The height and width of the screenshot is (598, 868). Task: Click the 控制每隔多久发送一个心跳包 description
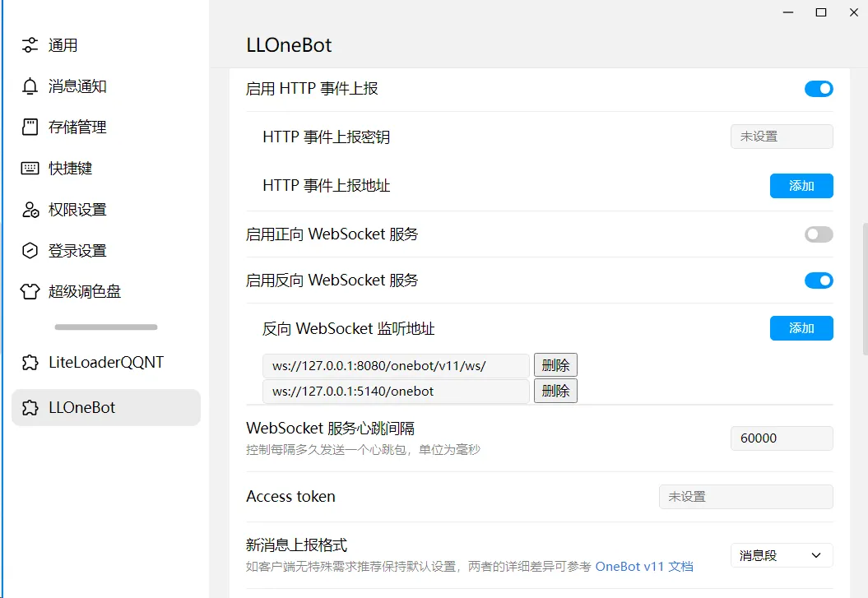tap(363, 450)
